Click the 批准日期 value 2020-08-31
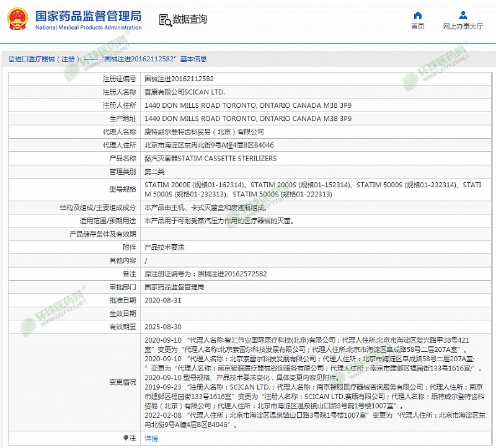This screenshot has width=496, height=448. (162, 300)
